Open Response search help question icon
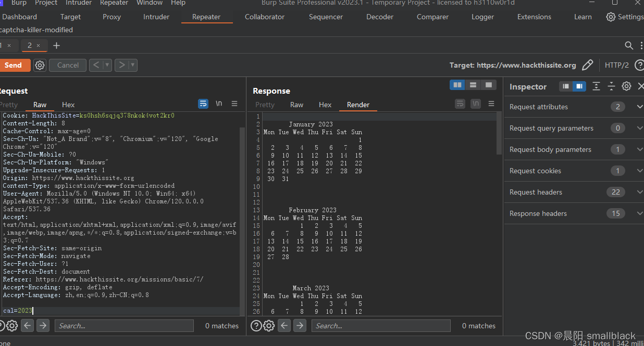This screenshot has height=346, width=644. (x=256, y=326)
